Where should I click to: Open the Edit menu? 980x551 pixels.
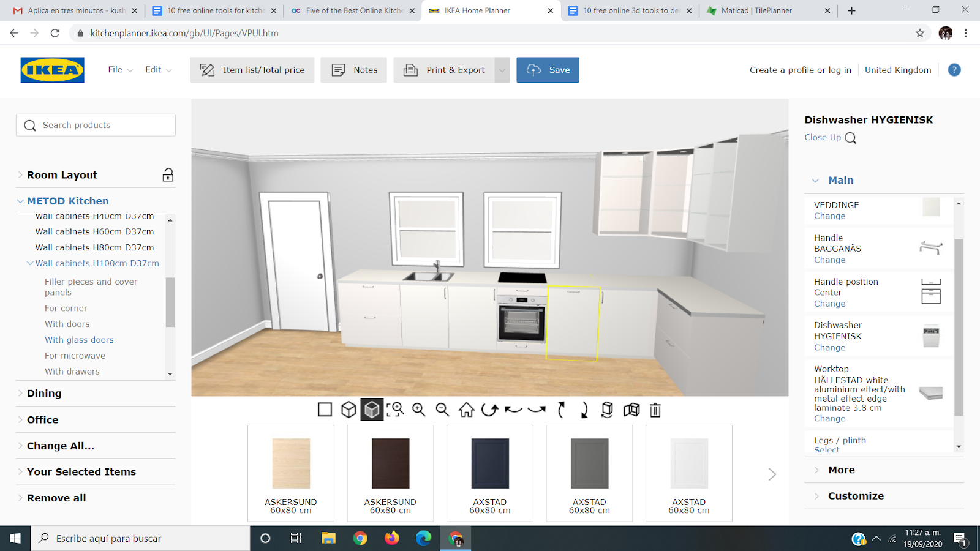coord(158,70)
